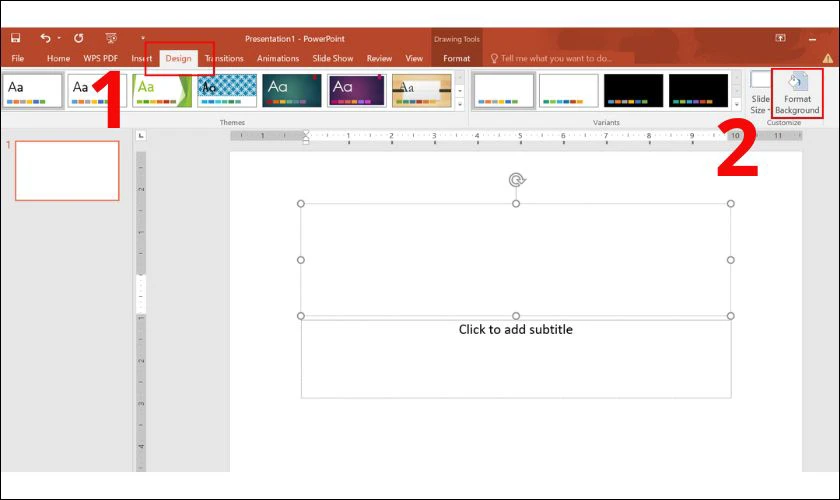
Task: Open the Transitions ribbon tab
Action: click(x=224, y=59)
